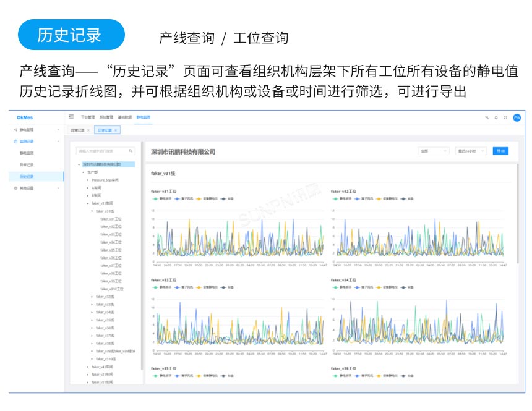Click the sidebar collapse icon next to top menu
Image resolution: width=532 pixels, height=411 pixels.
(x=70, y=117)
